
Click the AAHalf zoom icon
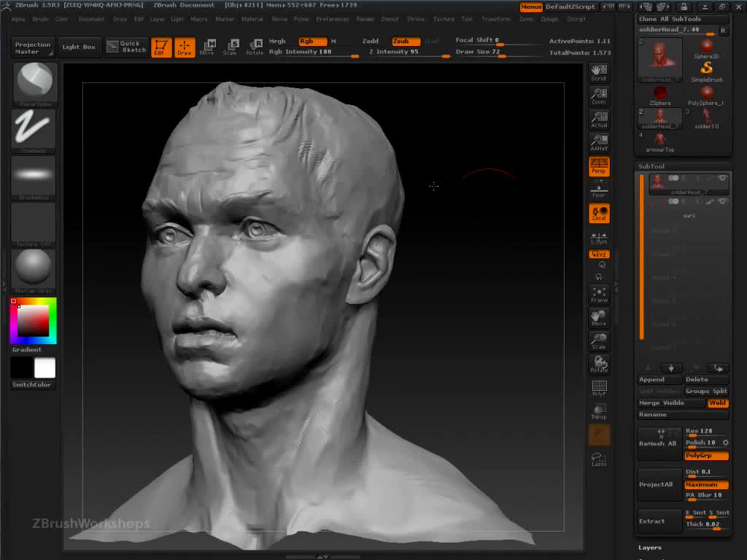point(599,142)
